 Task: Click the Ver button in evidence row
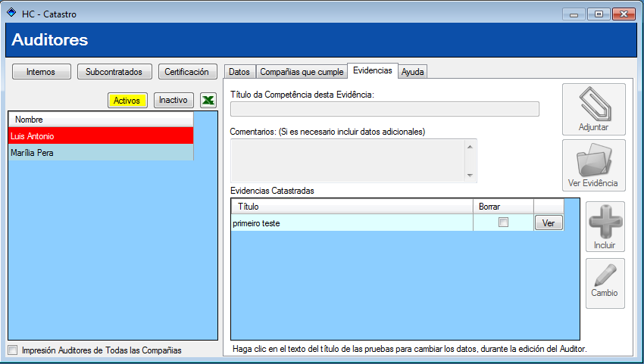(x=549, y=222)
